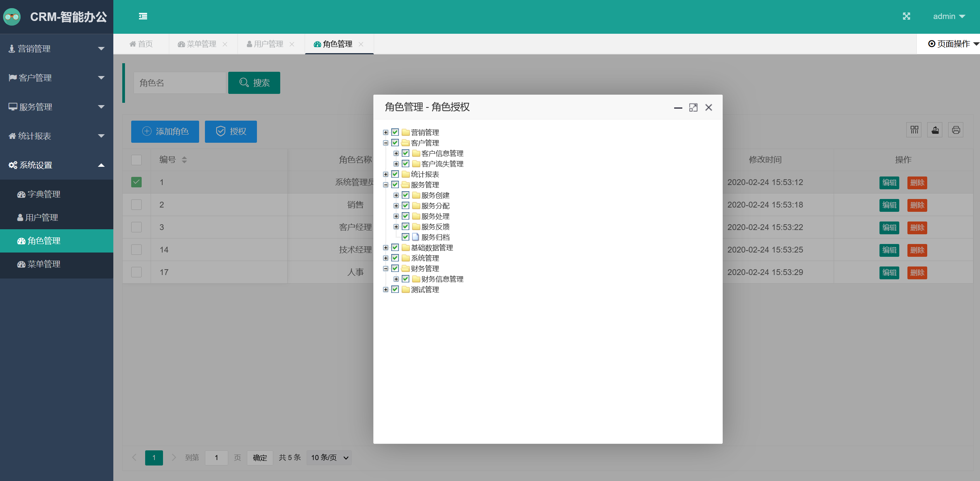Viewport: 980px width, 481px height.
Task: Select the row checkbox for role 2
Action: pos(136,205)
